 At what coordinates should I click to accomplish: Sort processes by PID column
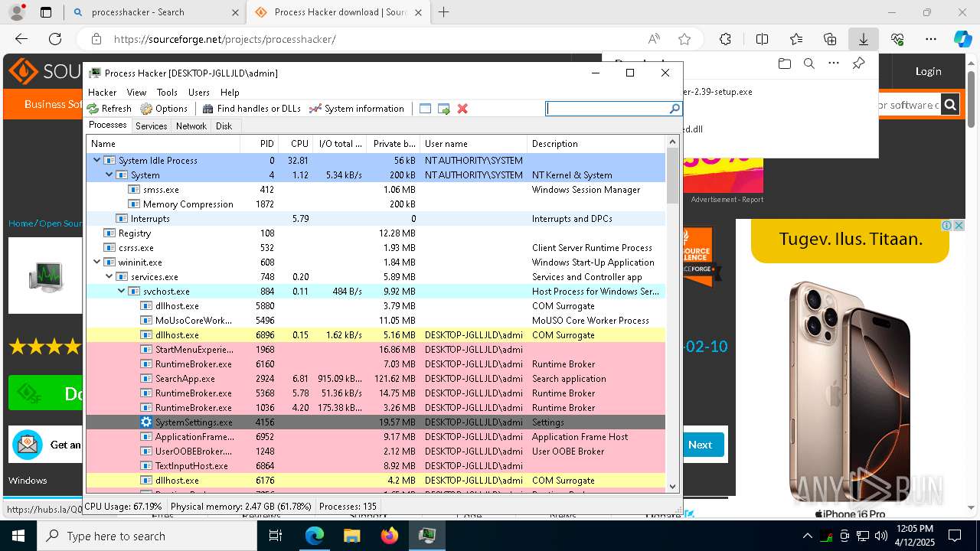259,144
